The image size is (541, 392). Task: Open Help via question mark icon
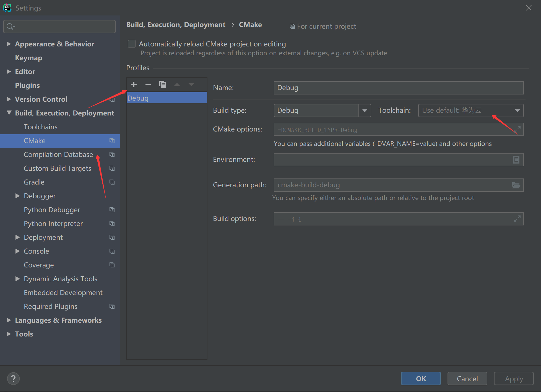point(13,378)
